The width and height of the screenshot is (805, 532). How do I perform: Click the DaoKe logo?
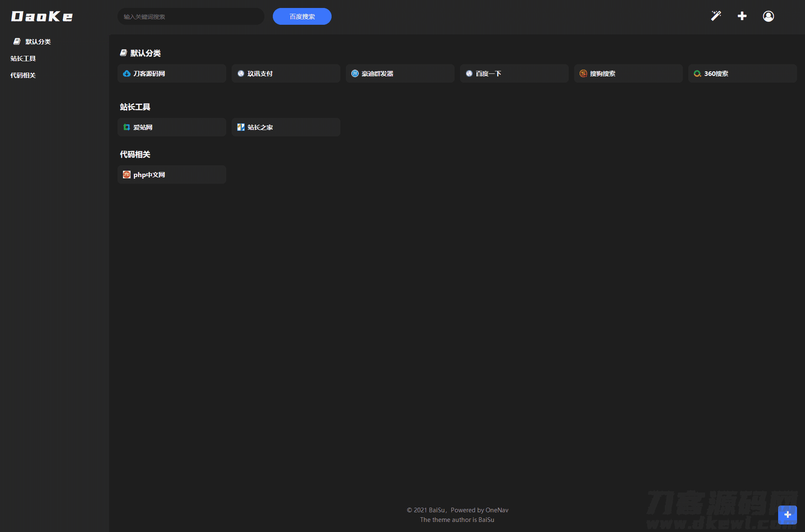[x=42, y=16]
